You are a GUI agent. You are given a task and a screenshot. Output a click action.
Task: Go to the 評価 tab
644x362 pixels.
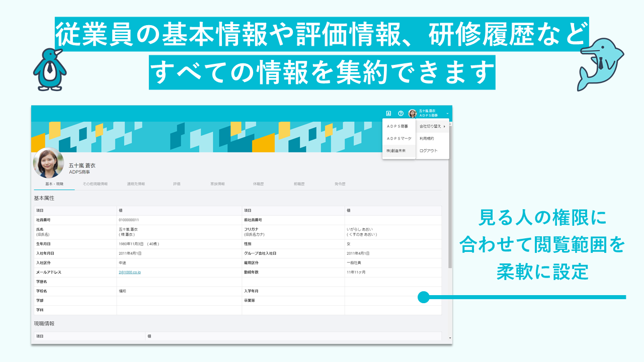click(x=177, y=184)
